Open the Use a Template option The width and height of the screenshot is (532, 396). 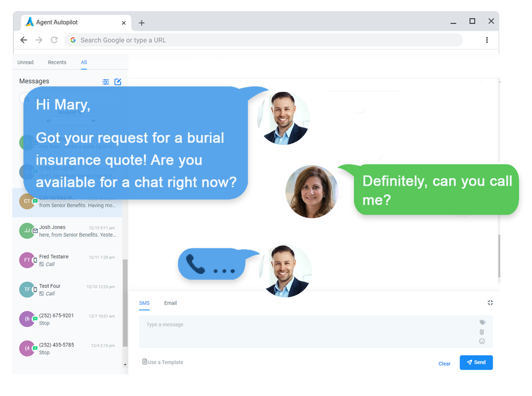click(163, 362)
